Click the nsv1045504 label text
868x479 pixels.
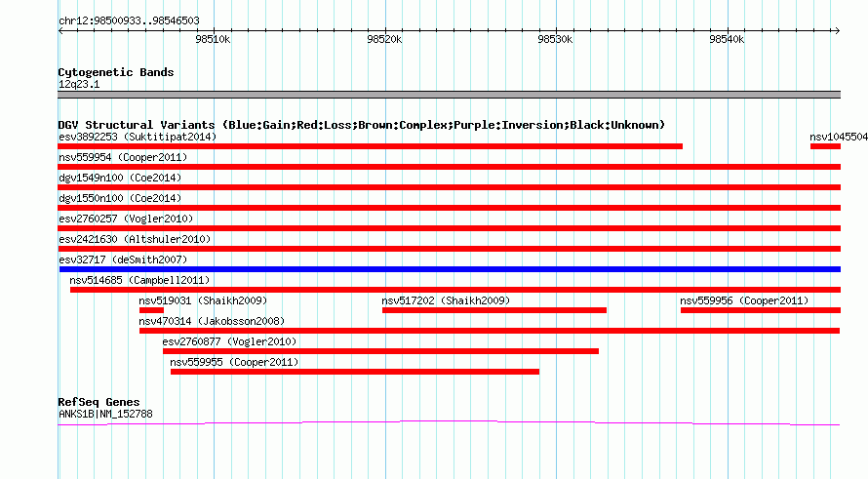click(x=839, y=137)
